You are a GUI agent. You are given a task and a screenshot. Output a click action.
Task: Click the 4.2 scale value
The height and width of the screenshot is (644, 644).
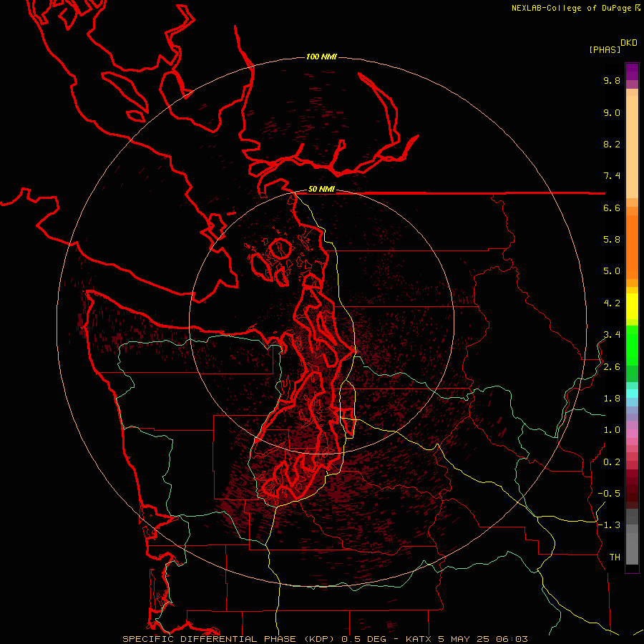point(612,303)
